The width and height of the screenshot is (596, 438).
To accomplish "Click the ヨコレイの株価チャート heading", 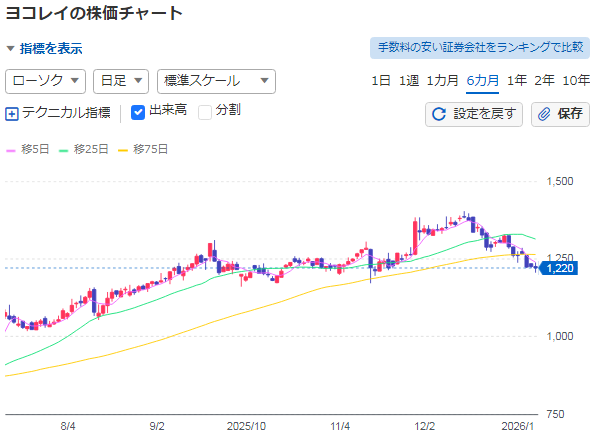I will (x=94, y=13).
